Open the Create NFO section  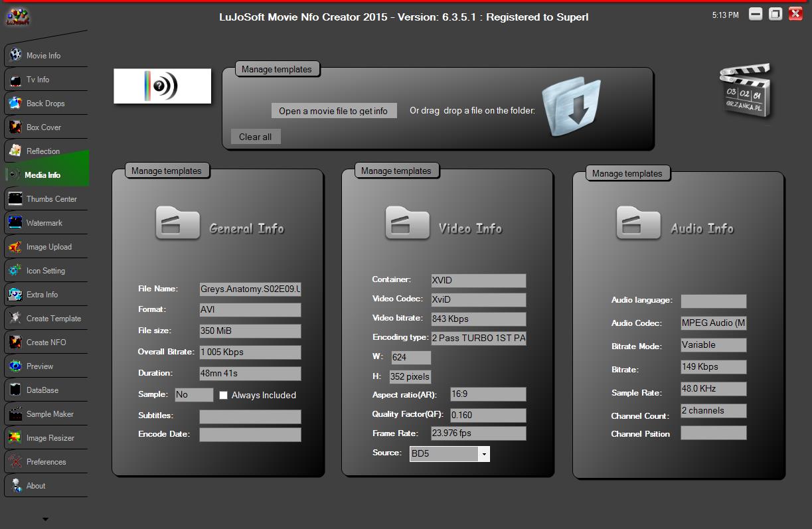[46, 342]
